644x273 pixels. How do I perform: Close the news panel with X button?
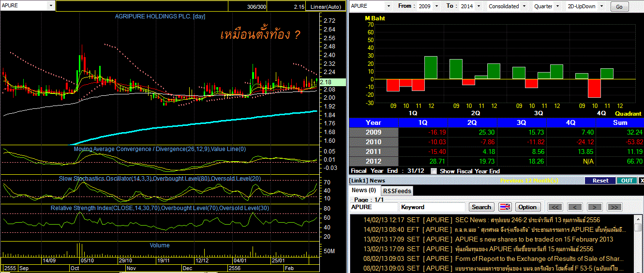pyautogui.click(x=642, y=181)
